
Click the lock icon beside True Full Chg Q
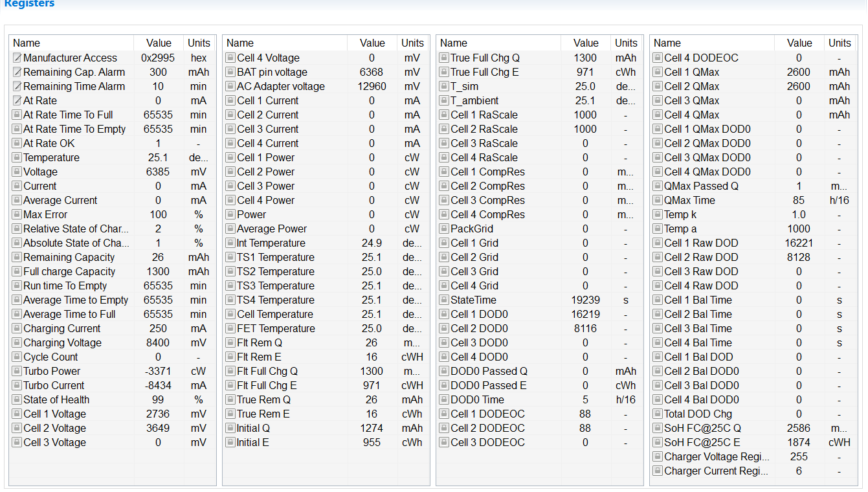click(444, 58)
